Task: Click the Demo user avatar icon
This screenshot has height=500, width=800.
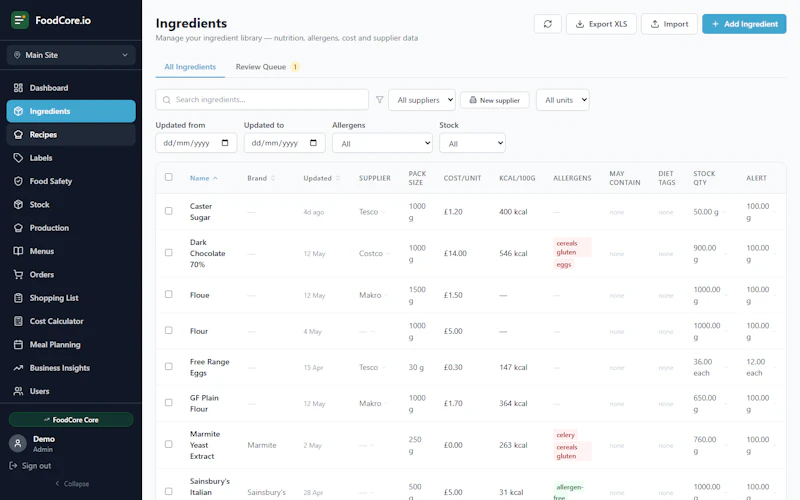Action: pos(18,443)
